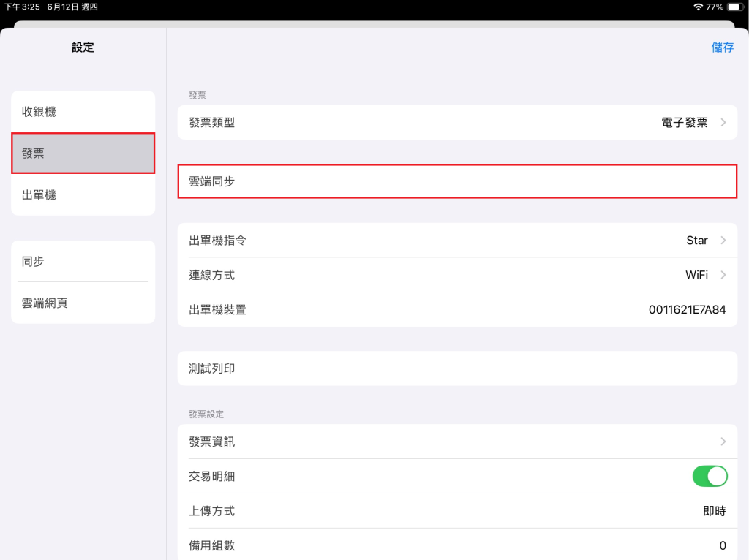Open 雲端網頁 in the sidebar
Viewport: 749px width, 560px height.
click(x=83, y=303)
